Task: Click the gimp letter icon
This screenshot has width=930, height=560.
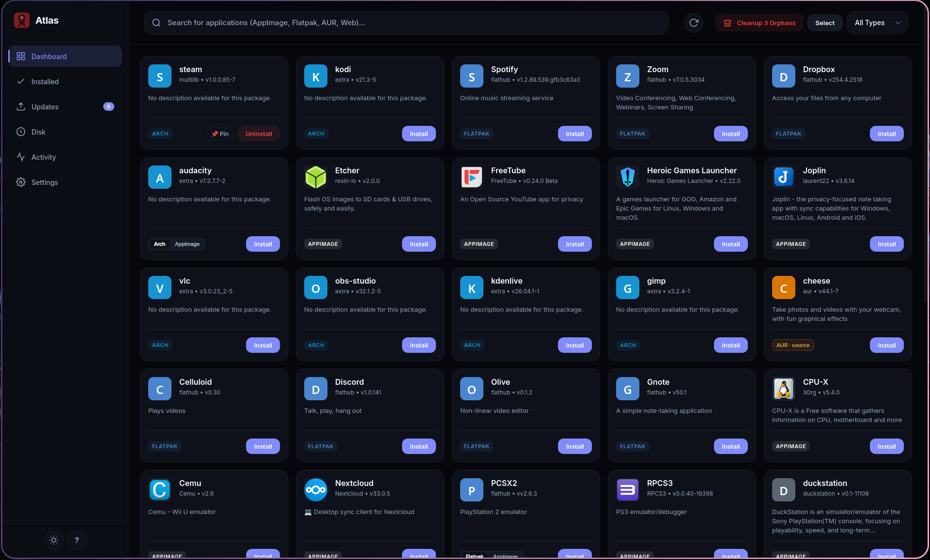Action: coord(628,288)
